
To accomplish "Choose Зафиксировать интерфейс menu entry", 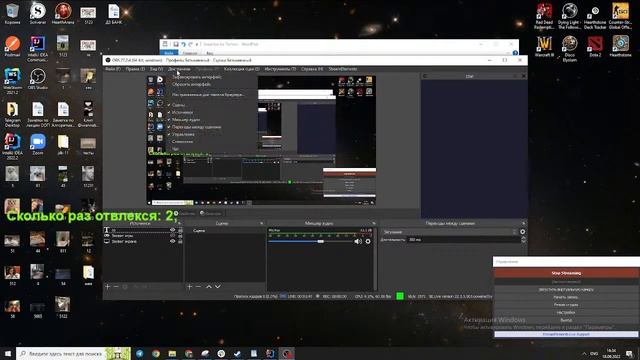I will click(x=197, y=77).
